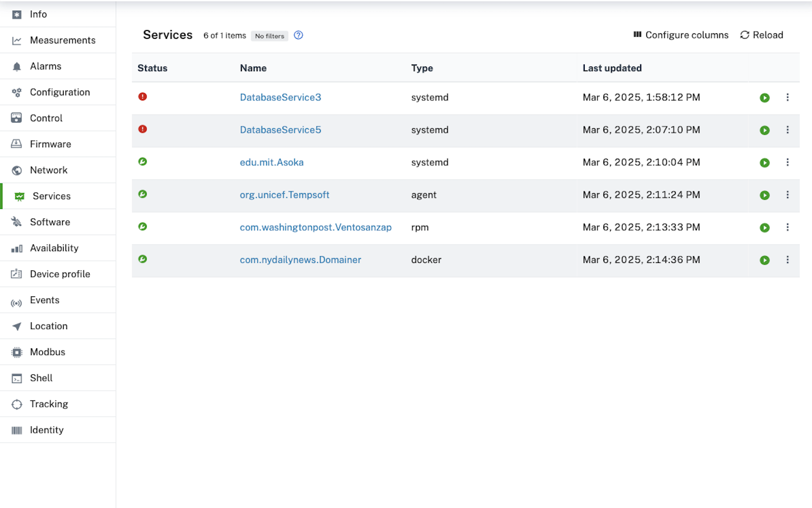Open the Configure columns control

point(681,34)
